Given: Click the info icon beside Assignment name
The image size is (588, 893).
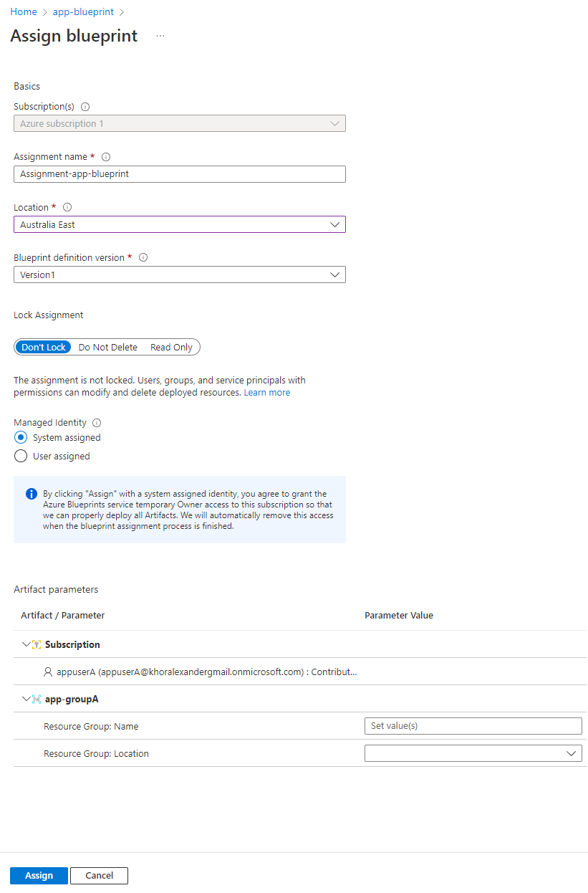Looking at the screenshot, I should [106, 156].
